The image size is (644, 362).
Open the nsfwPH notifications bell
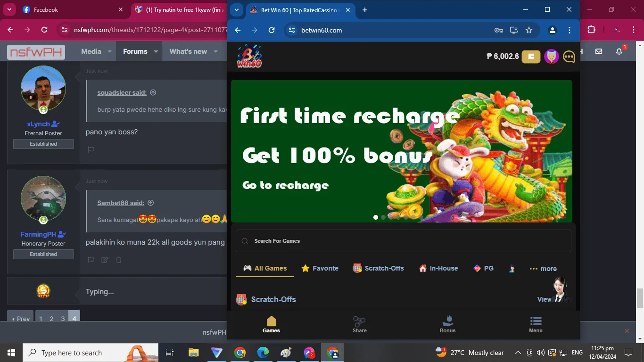(619, 51)
